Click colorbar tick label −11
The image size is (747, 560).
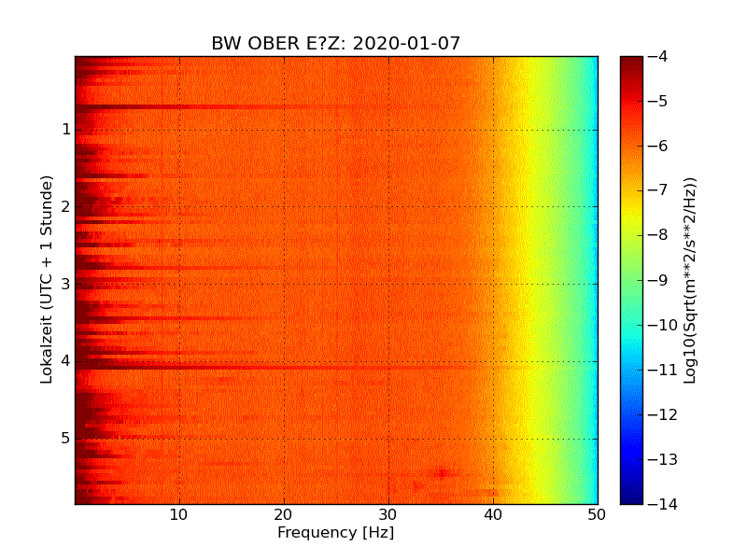pos(663,370)
